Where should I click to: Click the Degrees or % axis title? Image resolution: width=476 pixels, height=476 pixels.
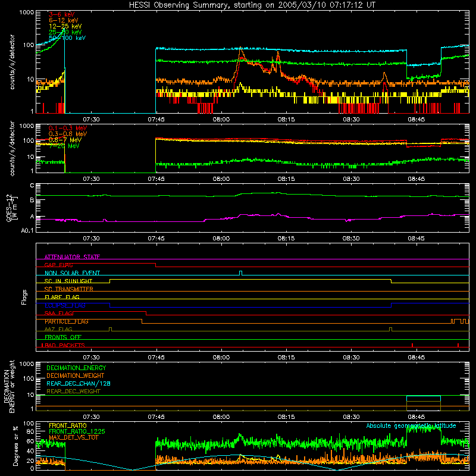pos(15,446)
